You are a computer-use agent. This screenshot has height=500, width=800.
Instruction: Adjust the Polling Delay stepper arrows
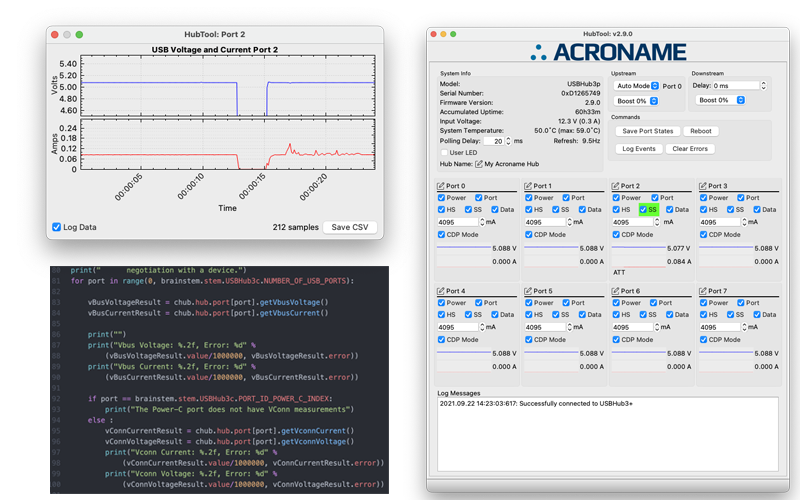tap(508, 141)
